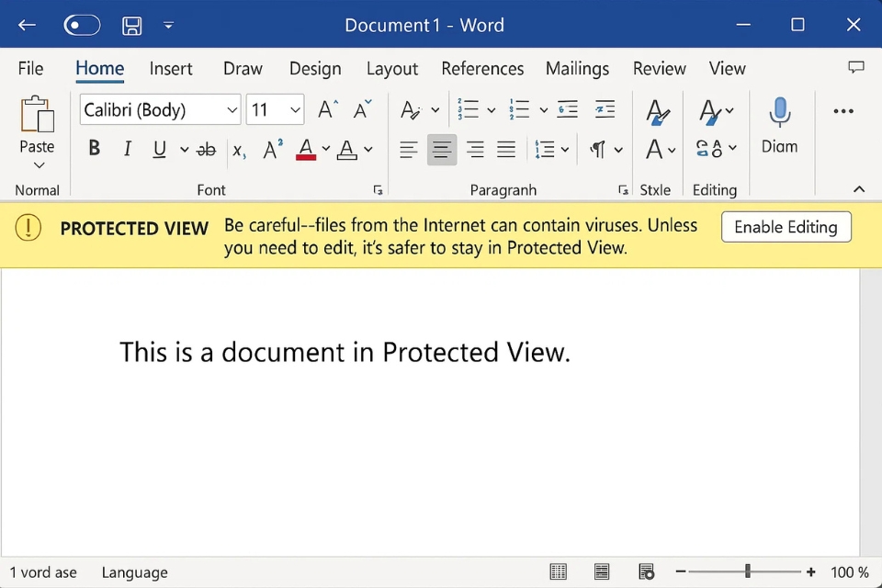The height and width of the screenshot is (588, 882).
Task: Click the Paste clipboard icon
Action: (x=37, y=114)
